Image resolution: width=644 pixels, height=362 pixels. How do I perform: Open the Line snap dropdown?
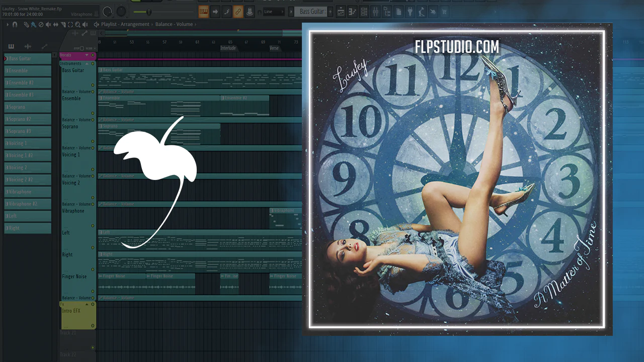274,12
